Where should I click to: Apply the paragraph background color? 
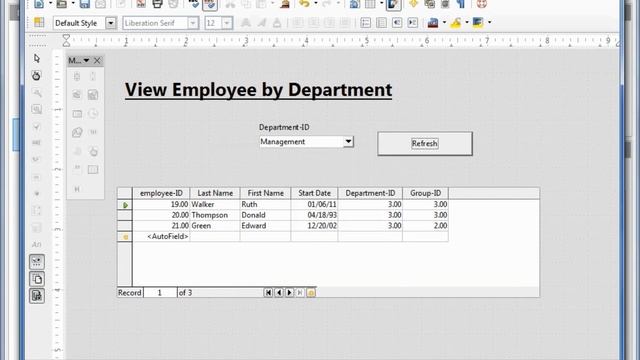coord(478,22)
